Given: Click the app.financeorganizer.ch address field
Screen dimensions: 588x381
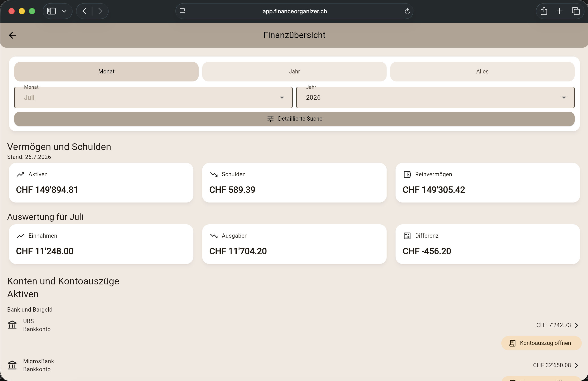Looking at the screenshot, I should tap(294, 11).
